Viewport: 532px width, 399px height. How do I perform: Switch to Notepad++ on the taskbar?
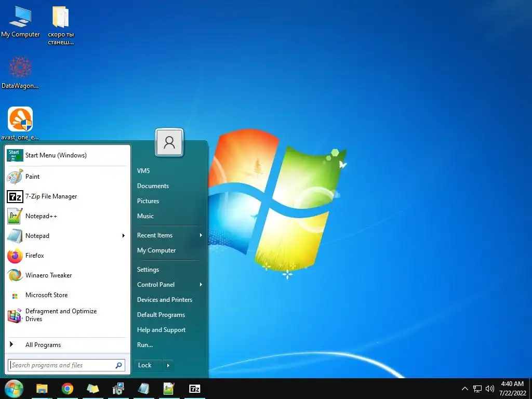click(x=169, y=389)
